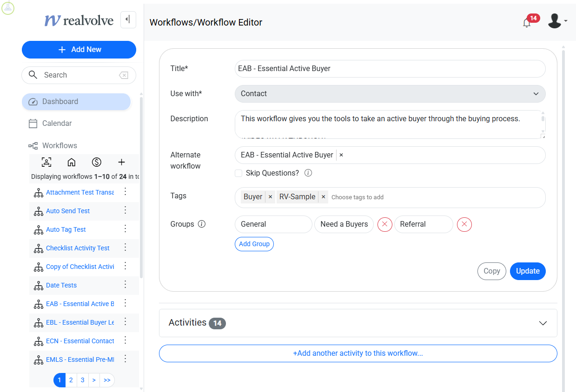Open the Use with dropdown
The width and height of the screenshot is (576, 392).
(x=390, y=94)
